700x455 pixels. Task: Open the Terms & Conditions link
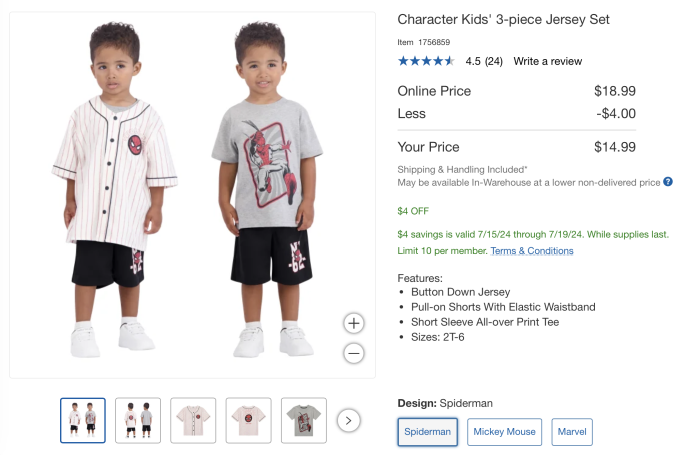coord(531,251)
